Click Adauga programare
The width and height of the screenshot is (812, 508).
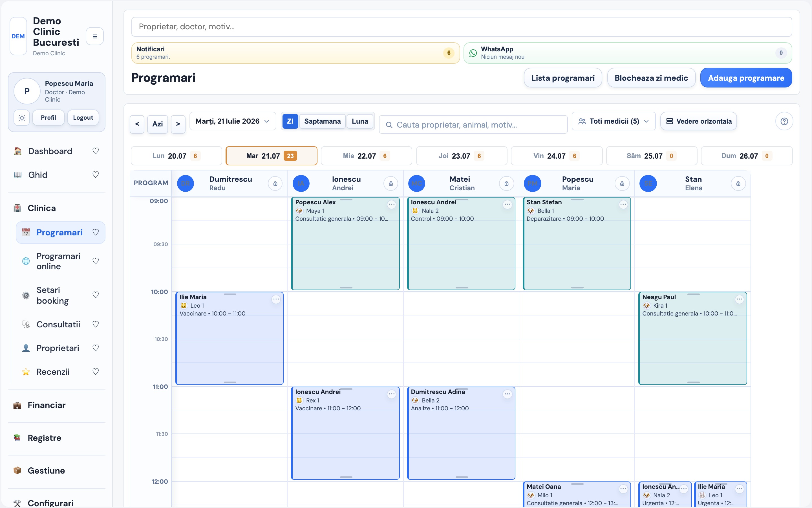[x=746, y=78]
